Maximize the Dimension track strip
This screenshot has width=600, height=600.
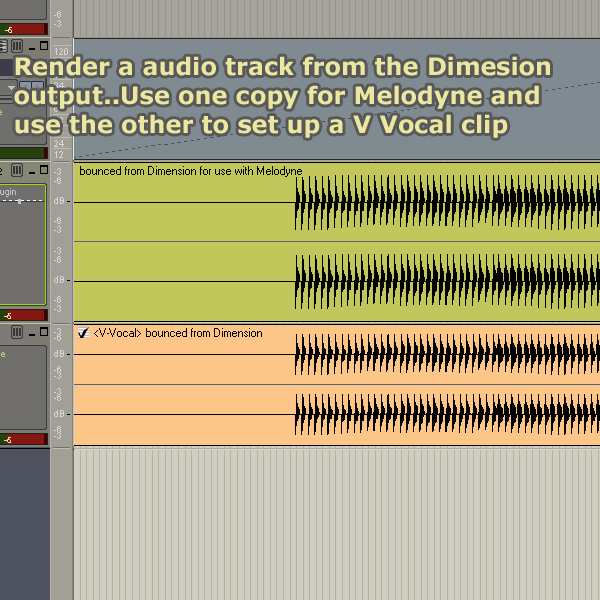(x=42, y=47)
